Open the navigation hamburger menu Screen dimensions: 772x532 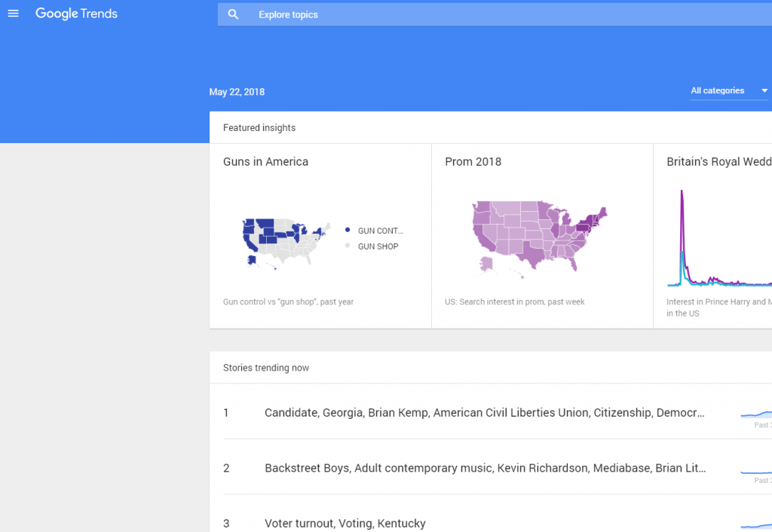(13, 14)
